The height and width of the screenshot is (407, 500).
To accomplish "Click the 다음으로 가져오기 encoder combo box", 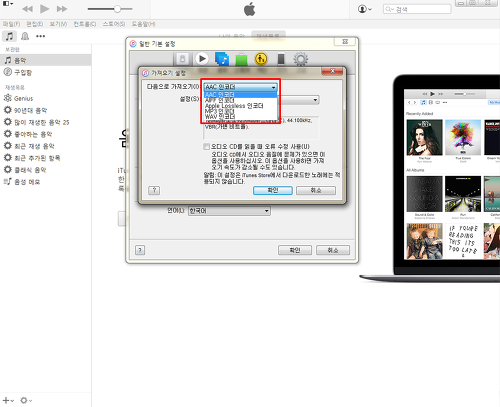I will tap(240, 87).
